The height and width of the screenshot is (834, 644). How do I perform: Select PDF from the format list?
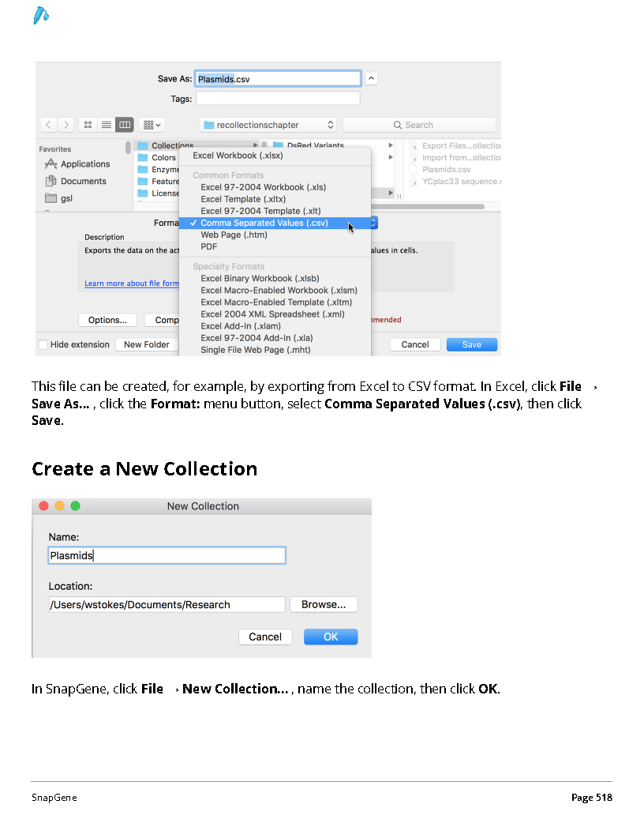tap(209, 246)
